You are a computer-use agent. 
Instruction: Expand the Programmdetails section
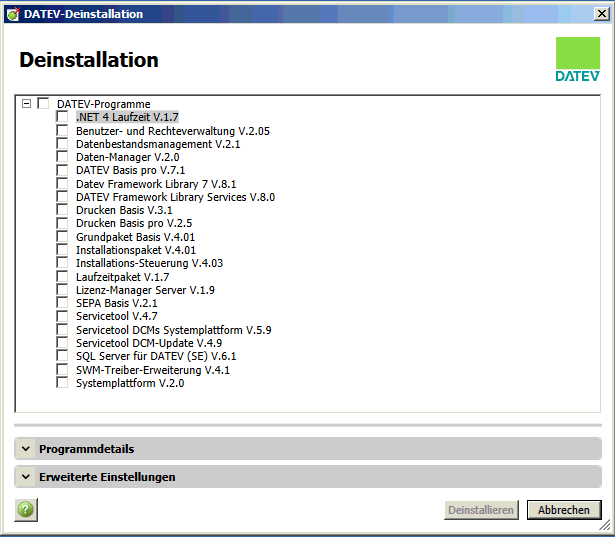[x=27, y=449]
